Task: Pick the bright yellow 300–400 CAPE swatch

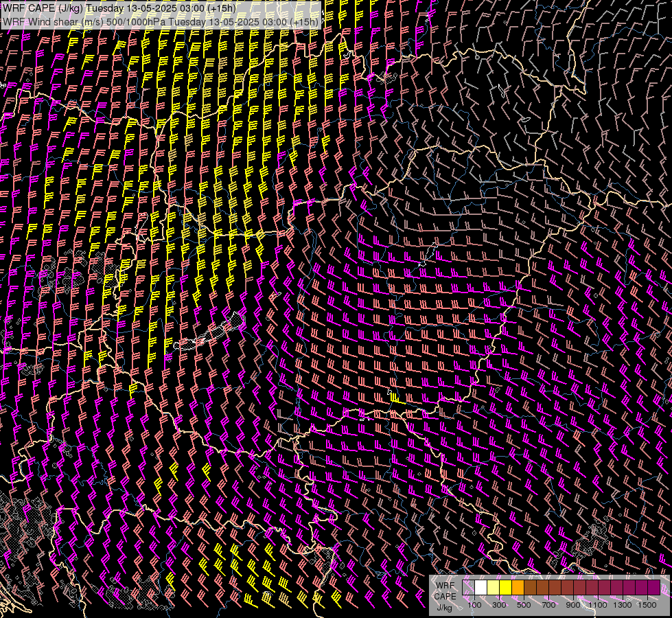Action: (x=506, y=588)
